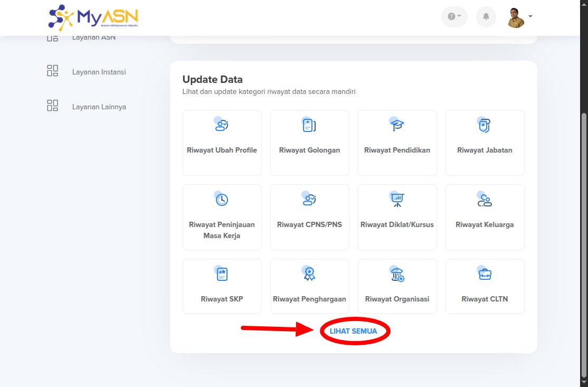Click the Riwayat CPNS/PNS card label
Screen dimensions: 588x387
[x=309, y=224]
